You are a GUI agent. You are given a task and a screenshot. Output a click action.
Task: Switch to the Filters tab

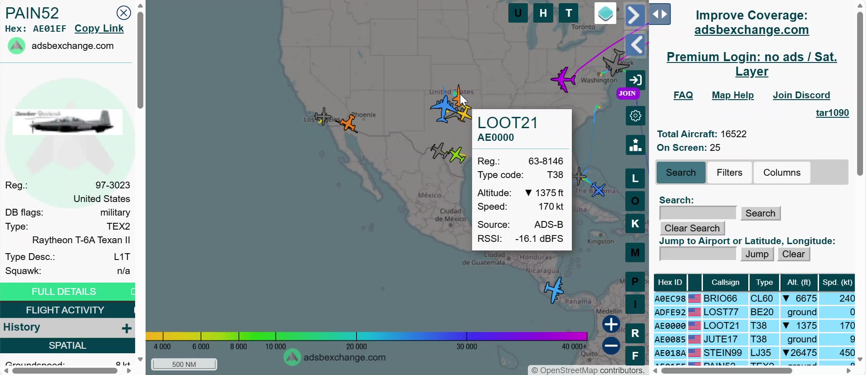pos(729,173)
